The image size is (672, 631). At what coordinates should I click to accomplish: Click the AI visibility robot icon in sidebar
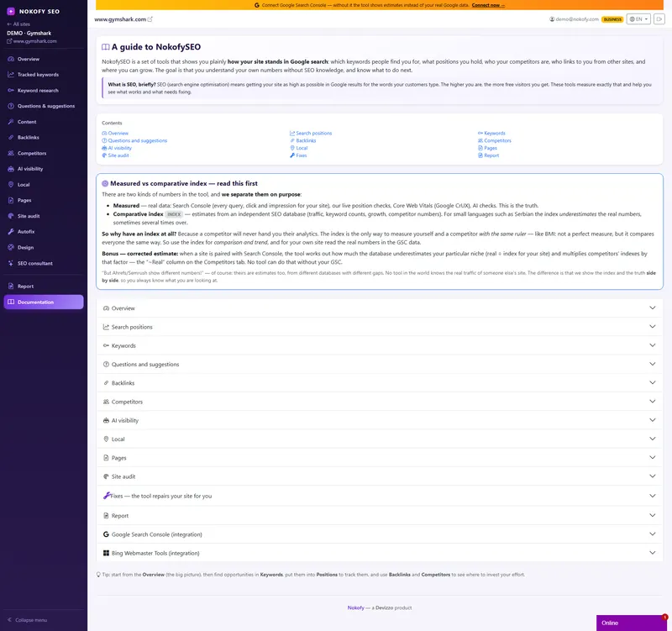pos(11,169)
